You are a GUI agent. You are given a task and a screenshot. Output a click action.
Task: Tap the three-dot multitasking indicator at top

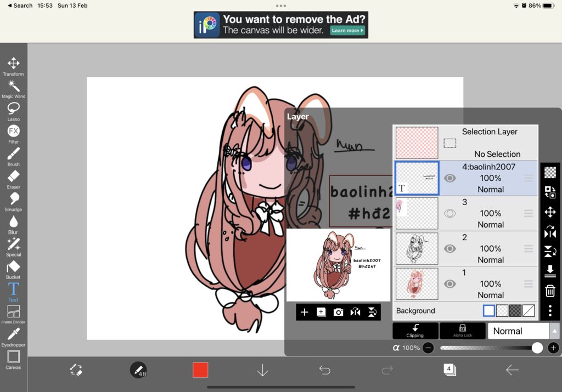281,5
